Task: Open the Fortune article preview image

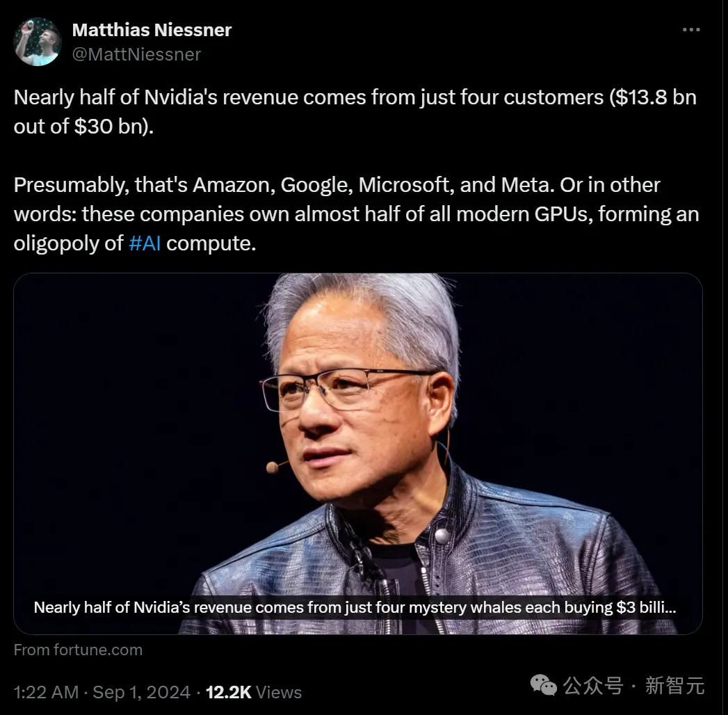Action: tap(357, 453)
